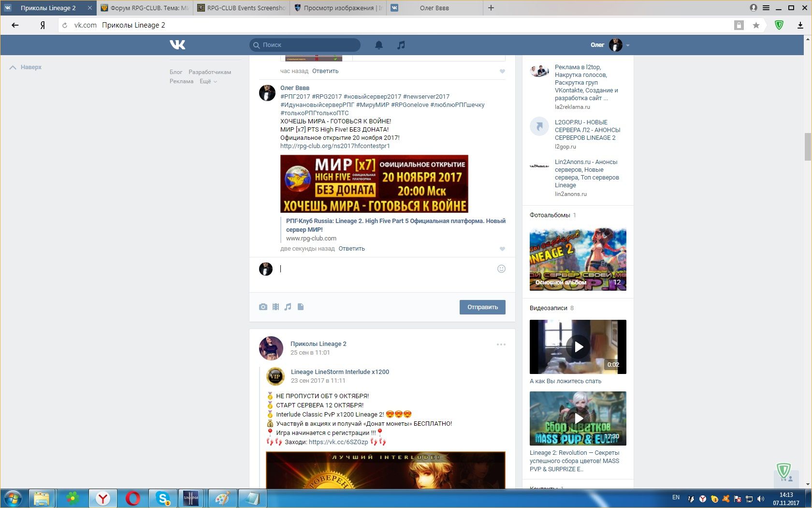Open browser hamburger menu
The image size is (812, 508).
pos(766,8)
